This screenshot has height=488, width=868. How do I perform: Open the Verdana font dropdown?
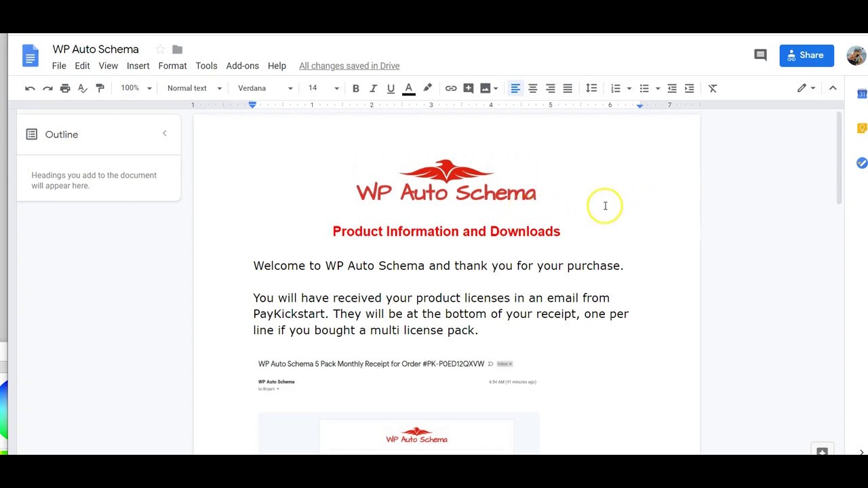click(x=265, y=88)
